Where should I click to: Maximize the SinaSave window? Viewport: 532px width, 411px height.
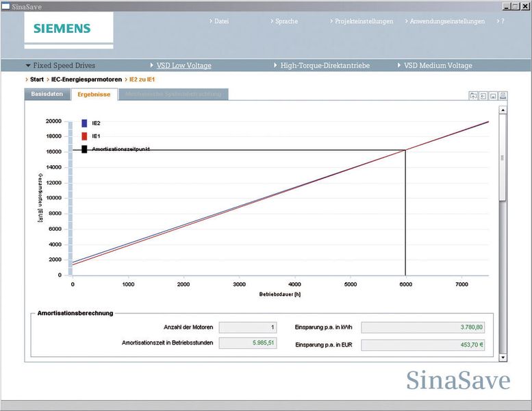coord(515,6)
